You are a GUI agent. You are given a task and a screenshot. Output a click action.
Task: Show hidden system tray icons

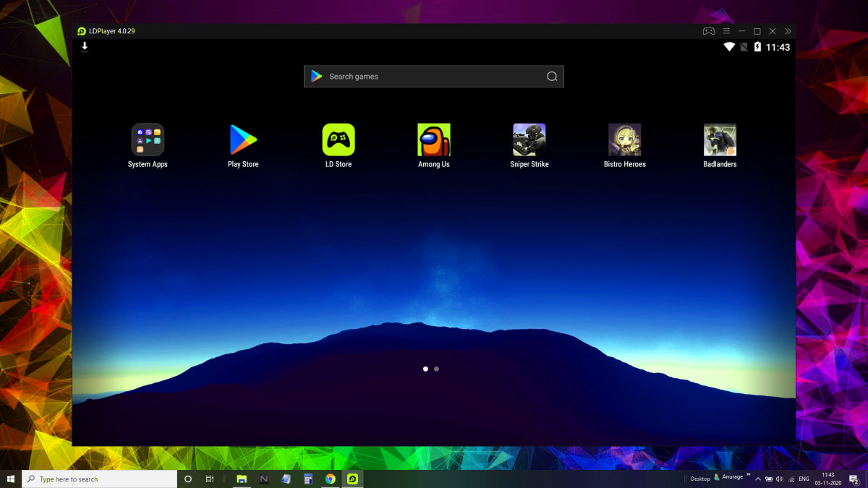click(x=758, y=479)
